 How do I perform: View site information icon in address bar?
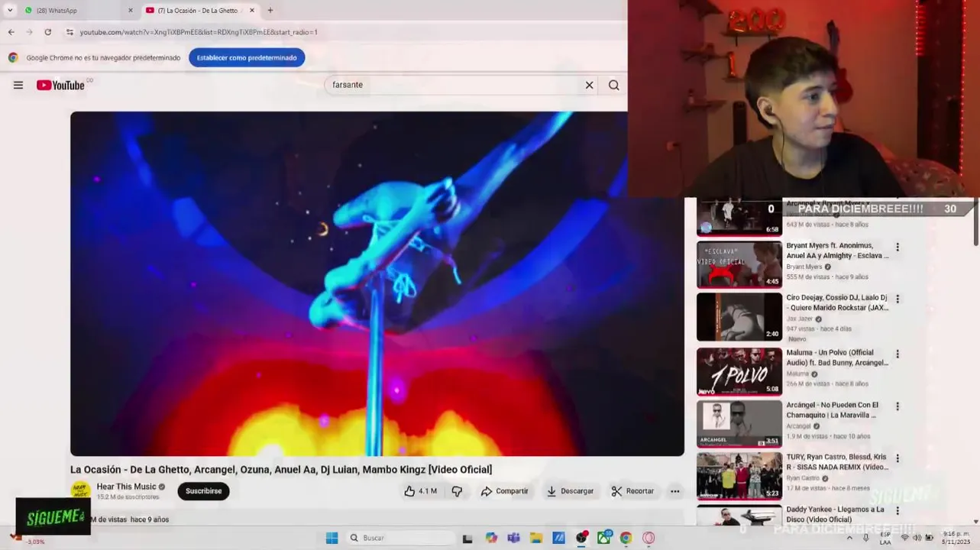tap(70, 32)
